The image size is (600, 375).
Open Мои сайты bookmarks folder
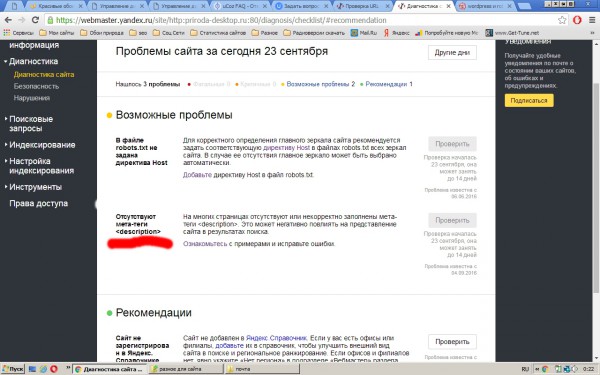click(x=57, y=33)
